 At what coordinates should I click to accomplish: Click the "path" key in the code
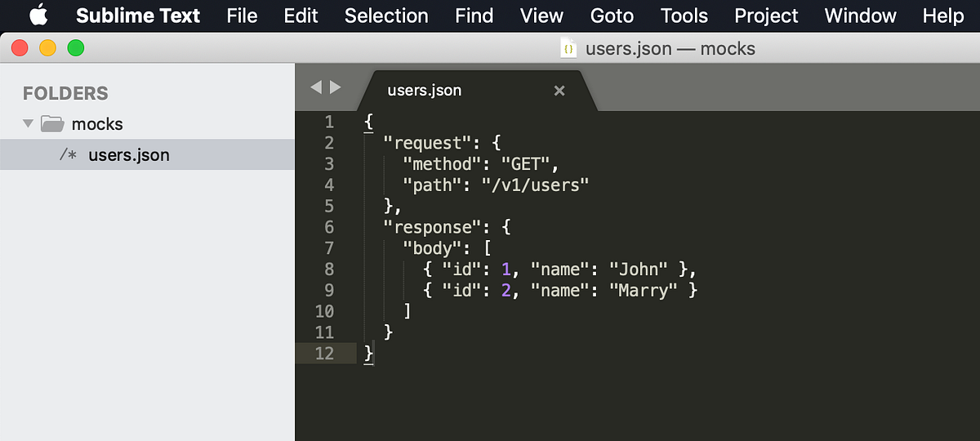pos(433,185)
